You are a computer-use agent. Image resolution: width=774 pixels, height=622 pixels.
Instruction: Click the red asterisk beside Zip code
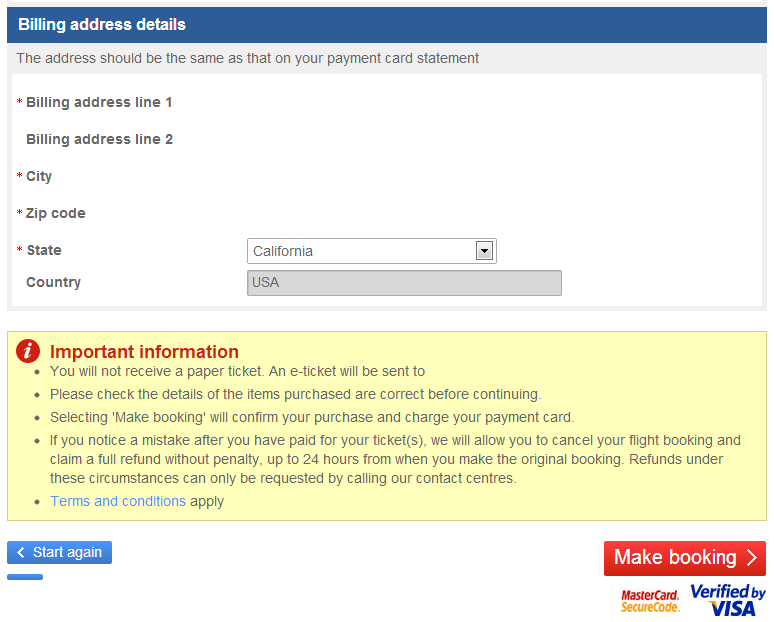[19, 212]
